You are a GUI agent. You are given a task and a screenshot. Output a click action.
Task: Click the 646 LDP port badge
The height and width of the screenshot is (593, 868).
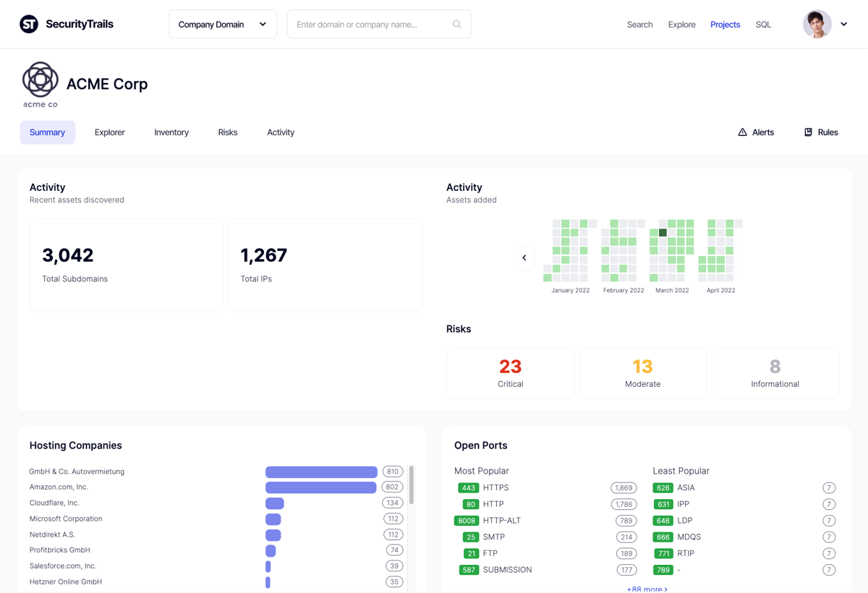663,521
